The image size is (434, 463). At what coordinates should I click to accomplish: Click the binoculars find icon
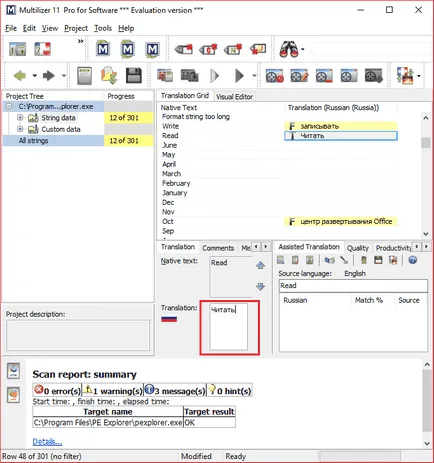coord(289,49)
